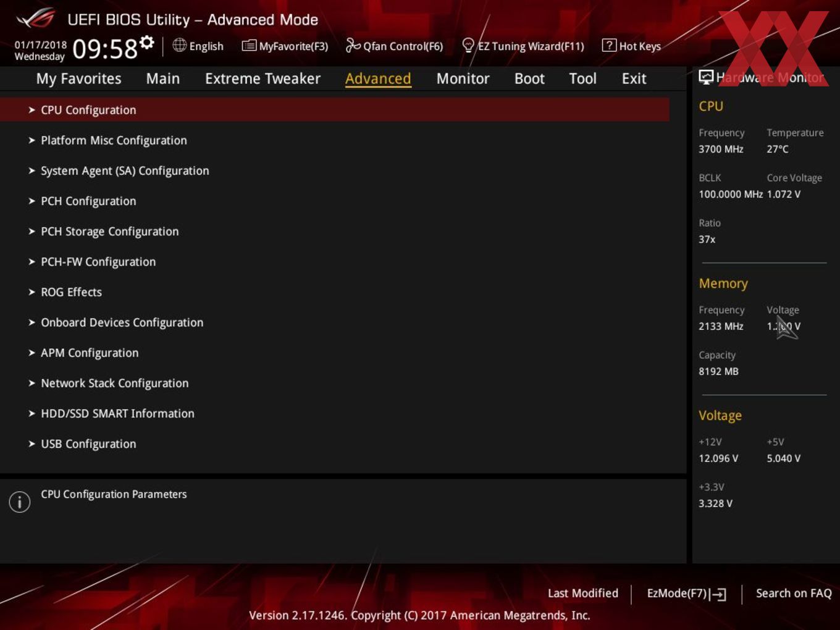The height and width of the screenshot is (630, 840).
Task: Expand arrow beside PCH-FW Configuration
Action: tap(31, 261)
